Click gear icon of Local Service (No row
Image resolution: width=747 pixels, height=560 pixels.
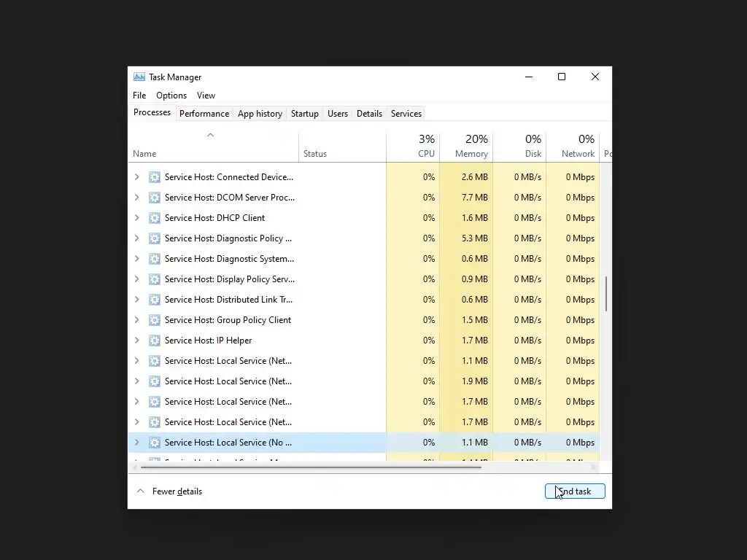(155, 443)
